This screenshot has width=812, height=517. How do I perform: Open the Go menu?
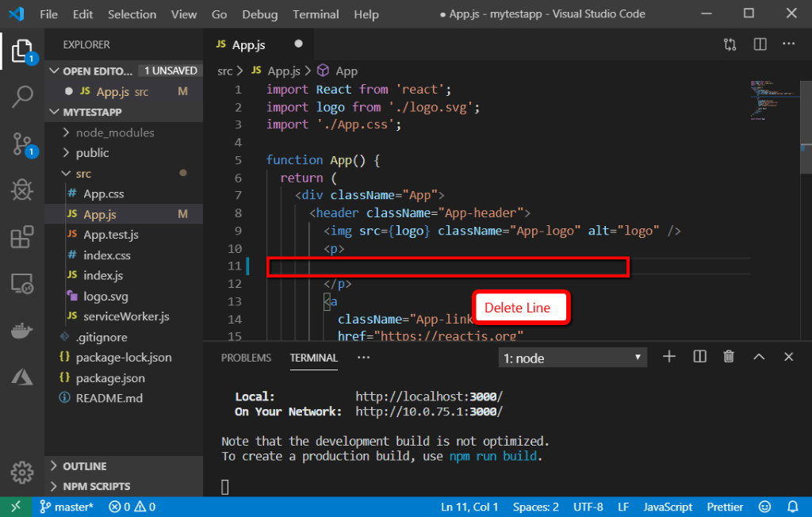pos(219,14)
